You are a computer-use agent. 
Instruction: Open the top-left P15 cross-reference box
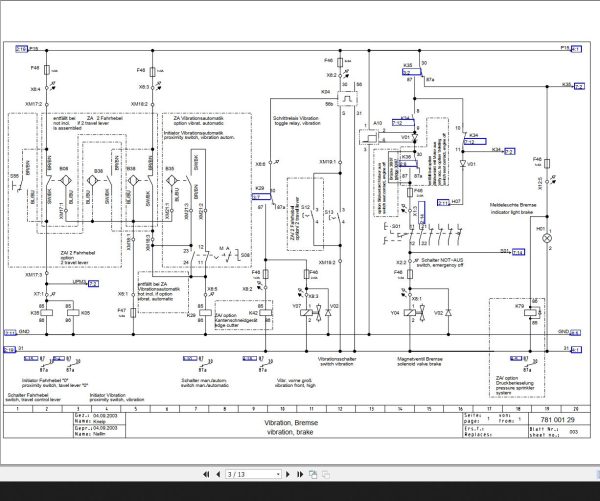point(21,49)
